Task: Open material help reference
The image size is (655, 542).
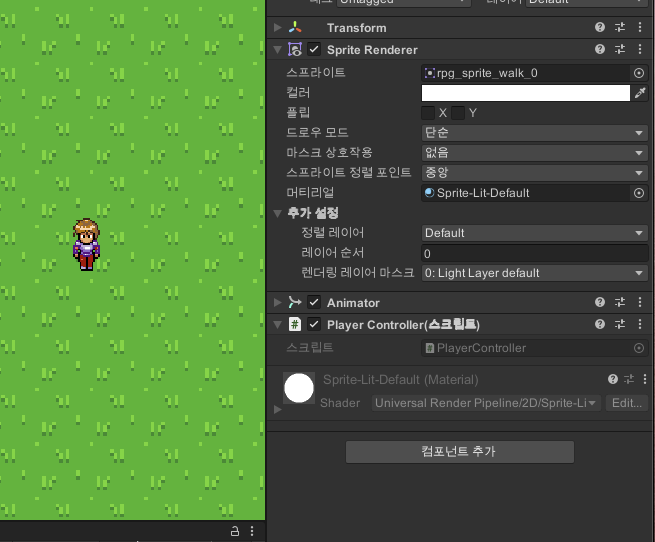Action: 613,379
